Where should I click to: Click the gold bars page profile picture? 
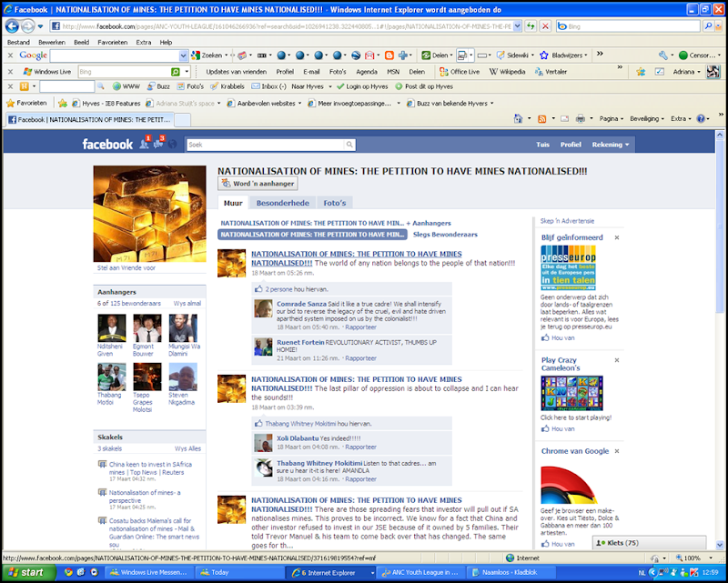pos(149,214)
